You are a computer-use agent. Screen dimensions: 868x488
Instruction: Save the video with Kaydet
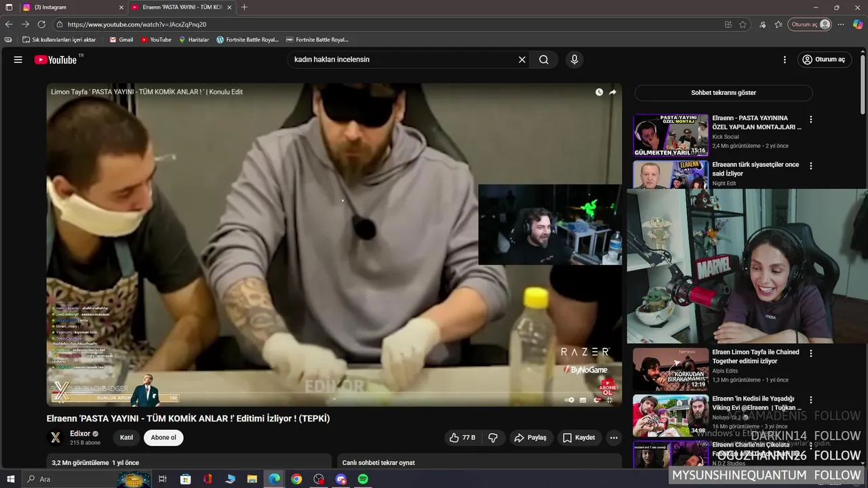point(578,438)
